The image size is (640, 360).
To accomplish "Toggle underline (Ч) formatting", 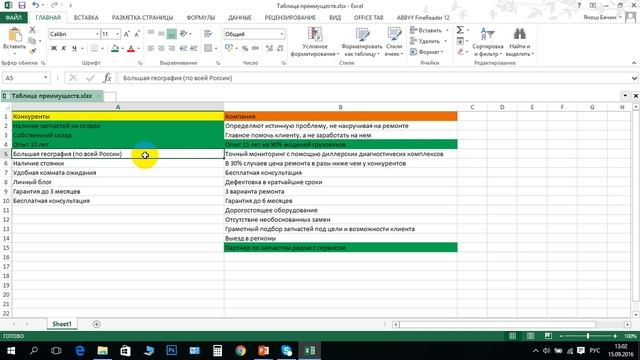I will pos(74,49).
